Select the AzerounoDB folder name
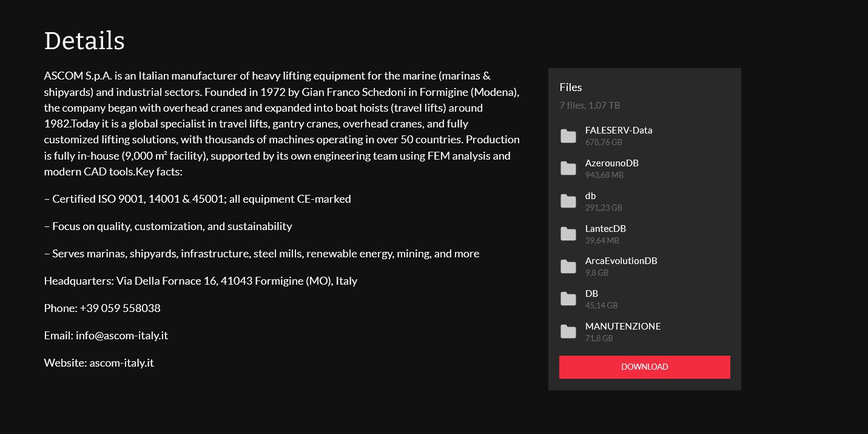 612,163
